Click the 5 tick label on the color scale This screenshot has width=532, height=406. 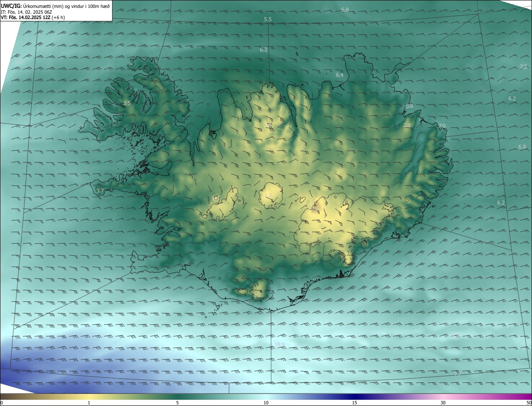(x=177, y=403)
